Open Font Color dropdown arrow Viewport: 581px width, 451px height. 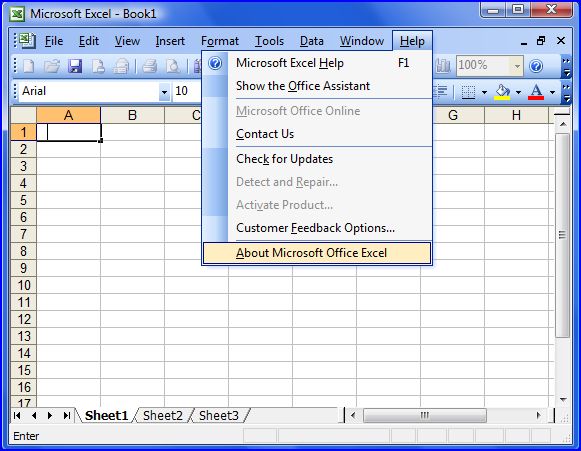(x=552, y=92)
